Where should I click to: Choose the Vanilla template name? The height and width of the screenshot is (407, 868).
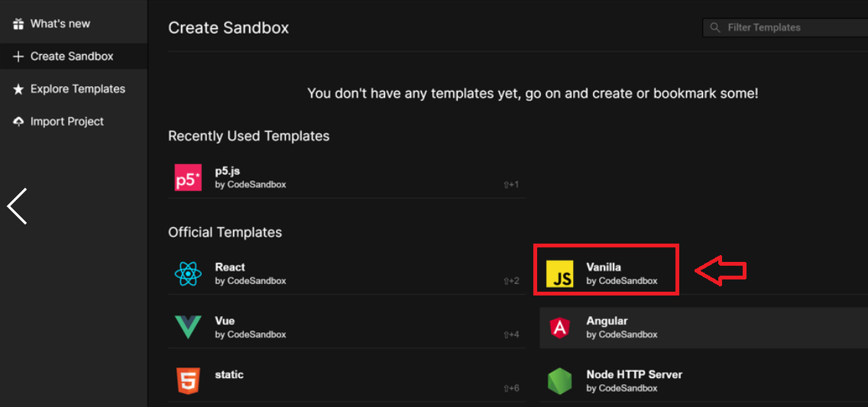tap(604, 267)
